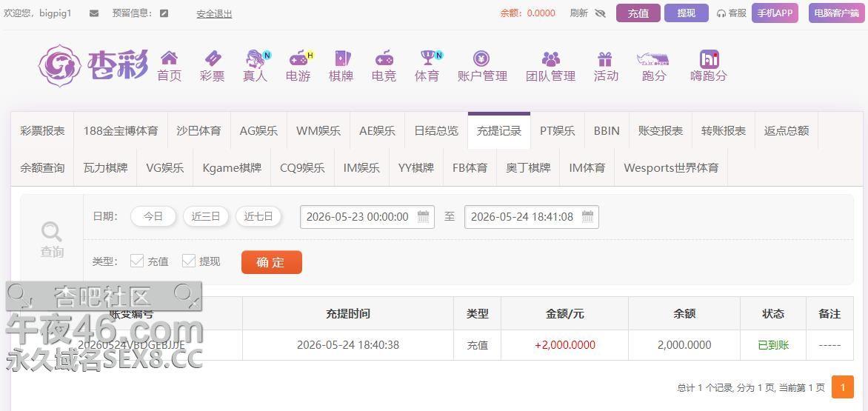Open 客服 headset support
Viewport: 868px width, 411px height.
click(731, 13)
